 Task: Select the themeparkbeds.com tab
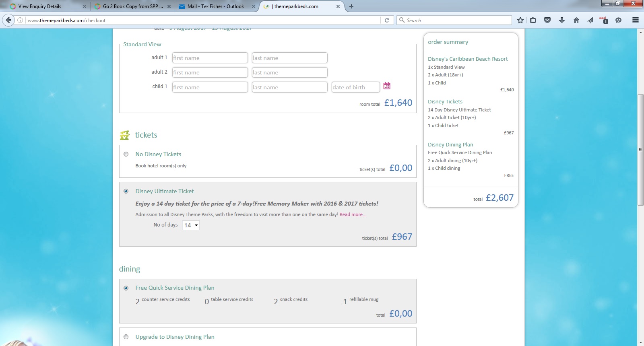tap(301, 6)
